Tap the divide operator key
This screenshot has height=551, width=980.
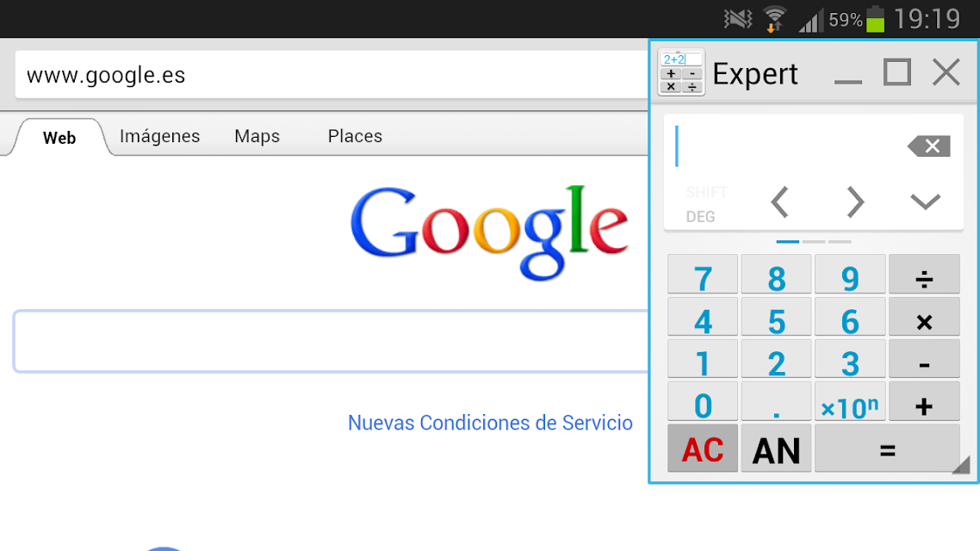(x=924, y=275)
